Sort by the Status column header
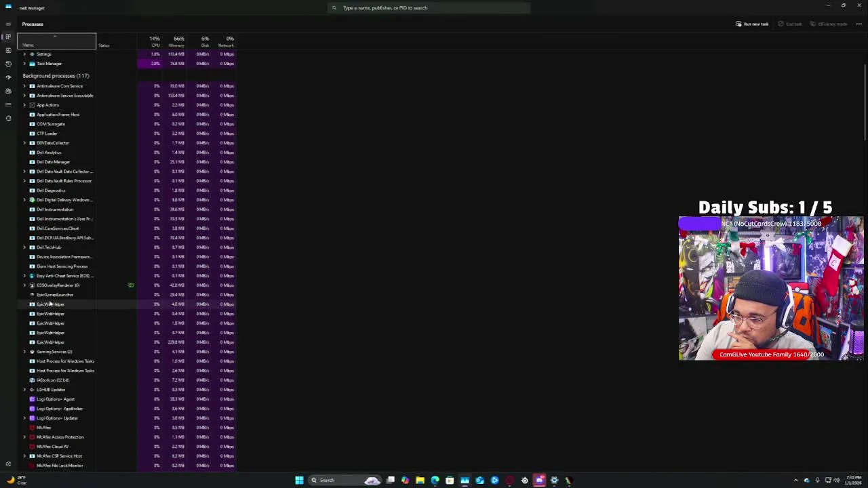The width and height of the screenshot is (868, 488). 117,41
